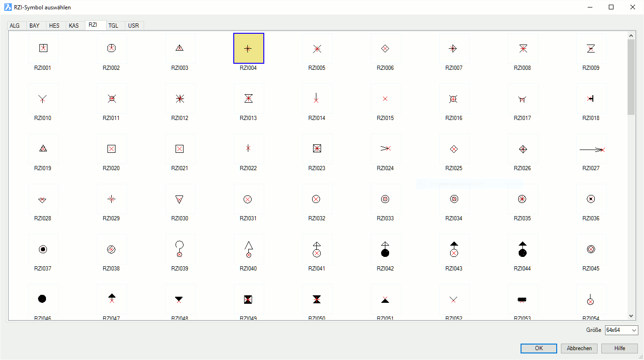The width and height of the screenshot is (644, 360).
Task: Select the RZI016 symbol
Action: point(454,98)
